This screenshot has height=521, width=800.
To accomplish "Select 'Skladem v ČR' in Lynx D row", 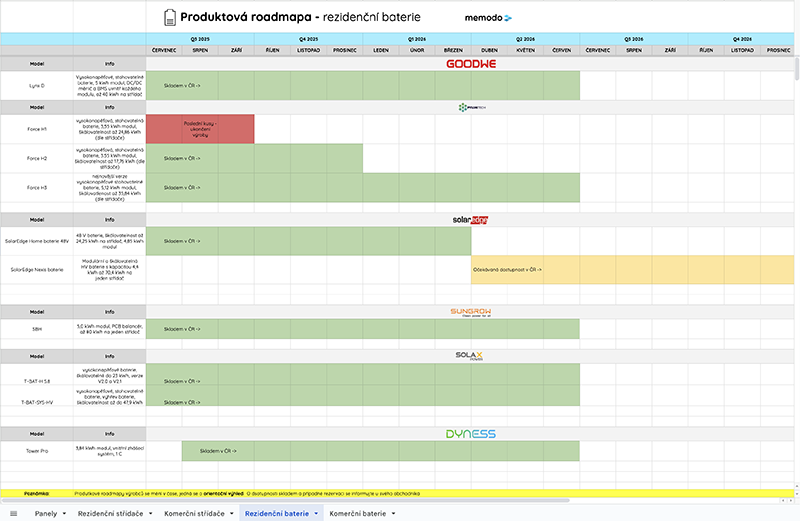I will (x=182, y=86).
